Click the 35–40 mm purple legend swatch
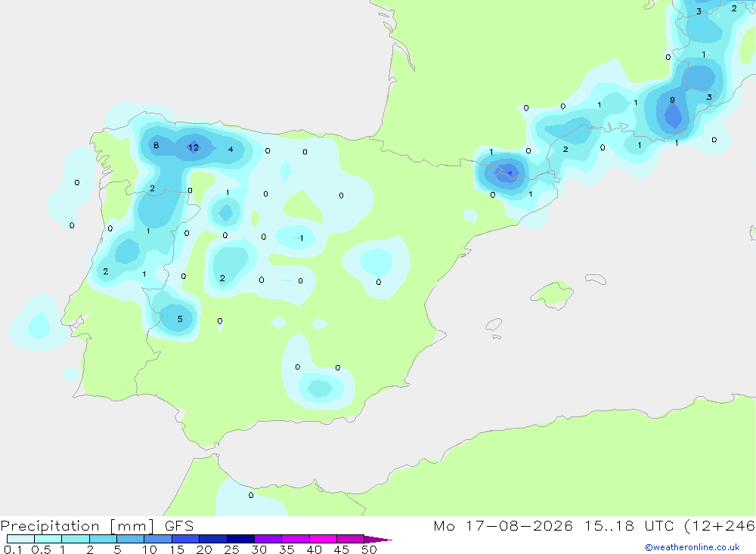Viewport: 756px width, 554px height. (296, 539)
